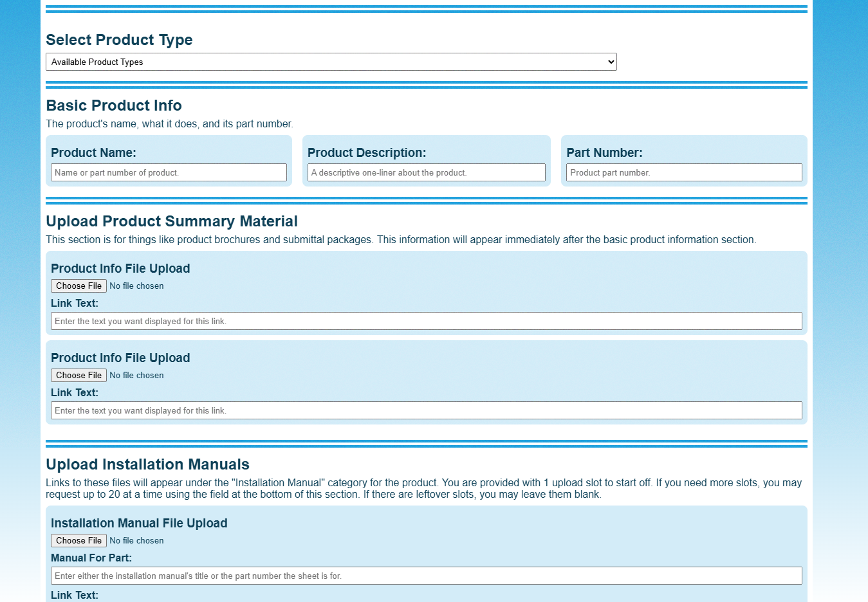Open the Available Product Types dropdown
868x602 pixels.
pos(331,62)
